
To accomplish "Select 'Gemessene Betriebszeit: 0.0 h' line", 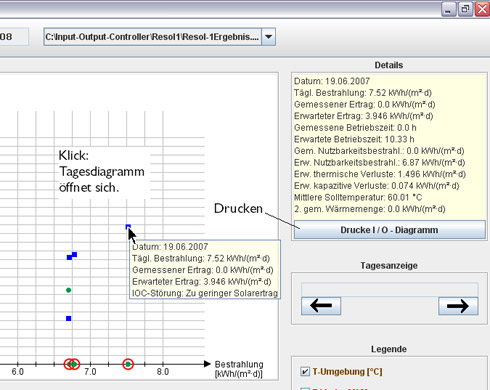I will [355, 128].
